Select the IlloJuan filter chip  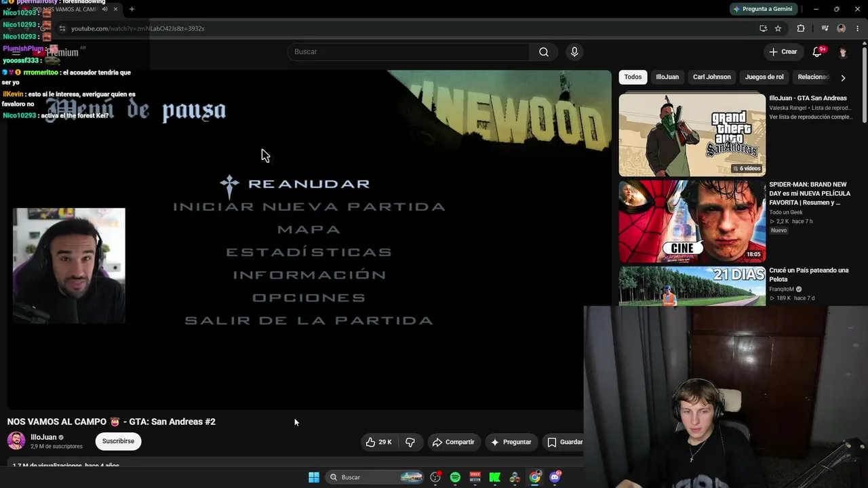click(x=667, y=77)
